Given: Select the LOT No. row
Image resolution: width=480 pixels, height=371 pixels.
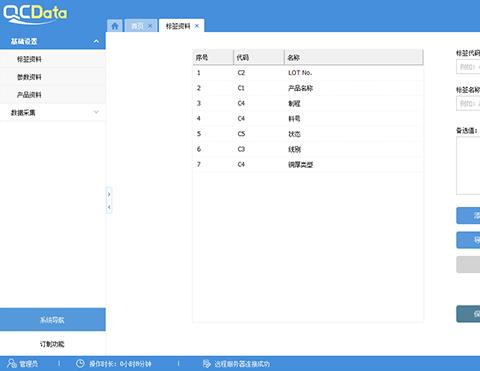Looking at the screenshot, I should 308,73.
